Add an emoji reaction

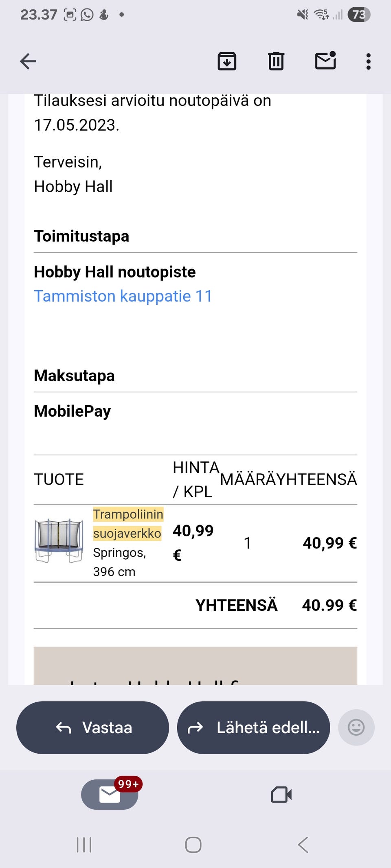pyautogui.click(x=356, y=727)
